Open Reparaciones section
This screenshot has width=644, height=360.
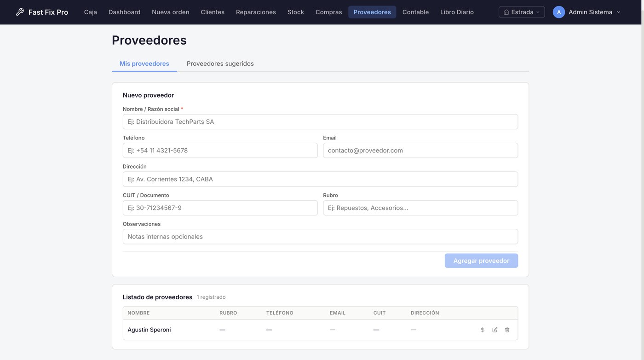[x=256, y=12]
